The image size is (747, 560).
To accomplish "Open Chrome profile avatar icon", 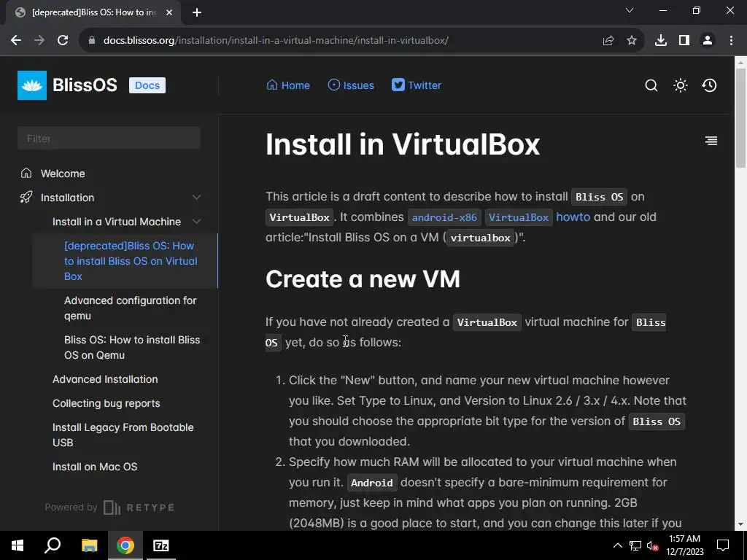I will [x=708, y=41].
